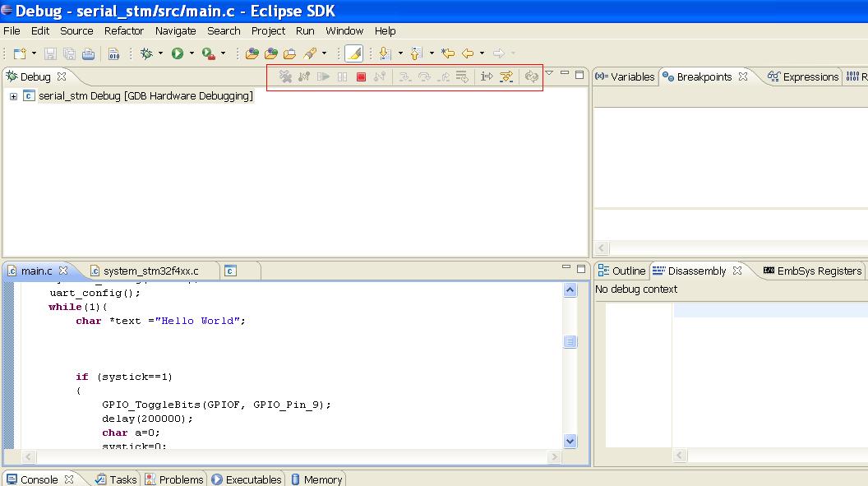Open the Navigate menu
The image size is (868, 486).
click(x=175, y=31)
